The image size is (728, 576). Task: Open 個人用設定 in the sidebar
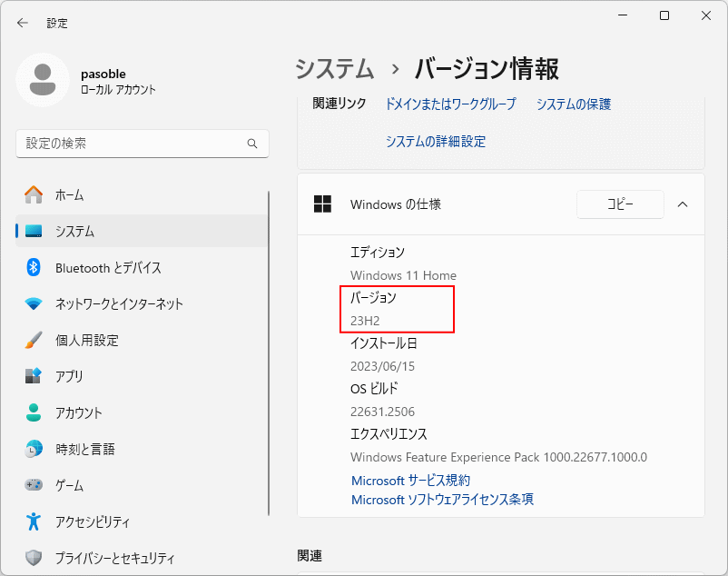click(142, 340)
